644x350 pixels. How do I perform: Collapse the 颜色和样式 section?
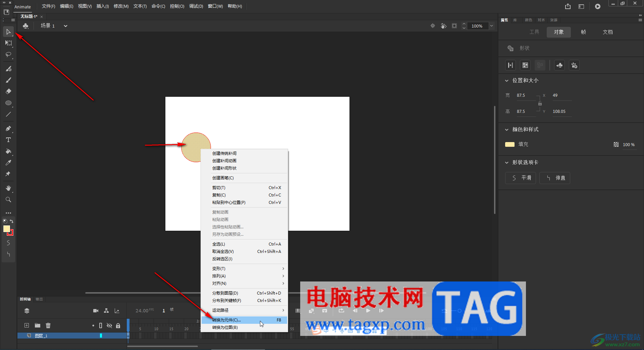click(507, 130)
